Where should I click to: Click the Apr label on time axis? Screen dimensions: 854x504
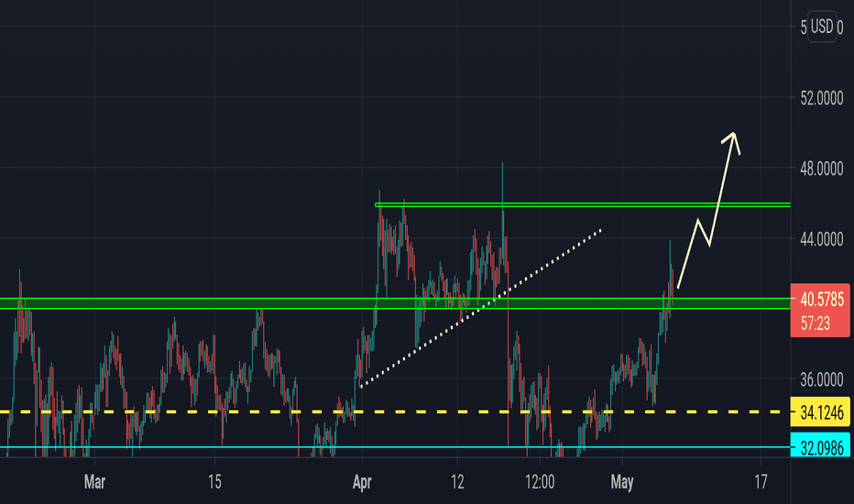tap(362, 482)
